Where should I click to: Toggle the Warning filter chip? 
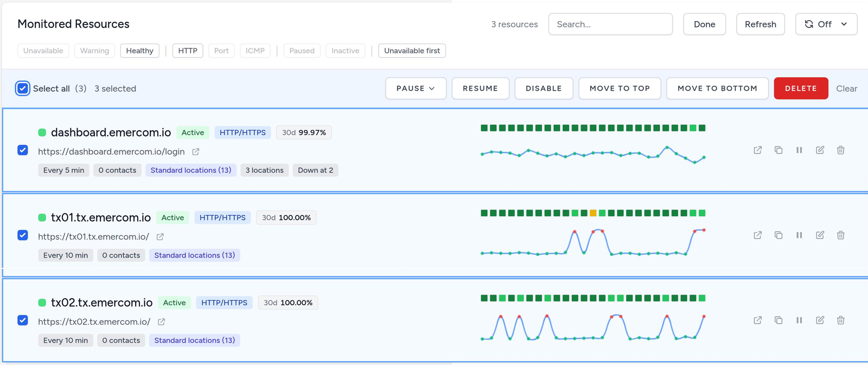94,51
